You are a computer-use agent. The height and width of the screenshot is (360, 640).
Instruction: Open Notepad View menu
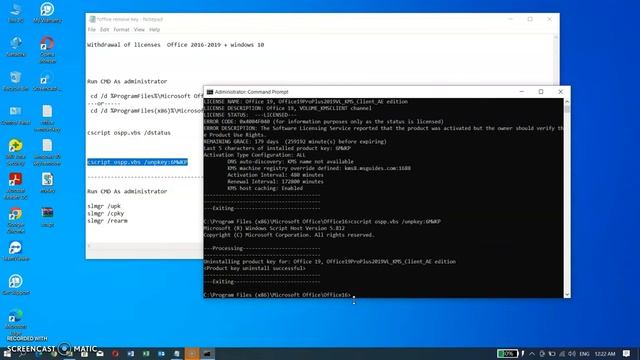pyautogui.click(x=139, y=30)
